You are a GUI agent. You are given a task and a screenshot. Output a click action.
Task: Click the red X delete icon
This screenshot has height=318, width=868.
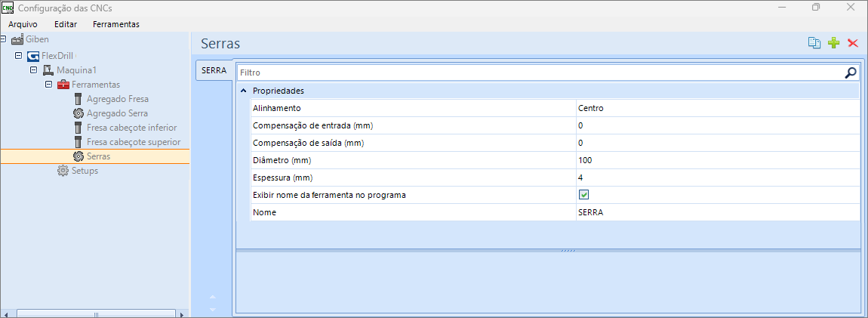[853, 43]
